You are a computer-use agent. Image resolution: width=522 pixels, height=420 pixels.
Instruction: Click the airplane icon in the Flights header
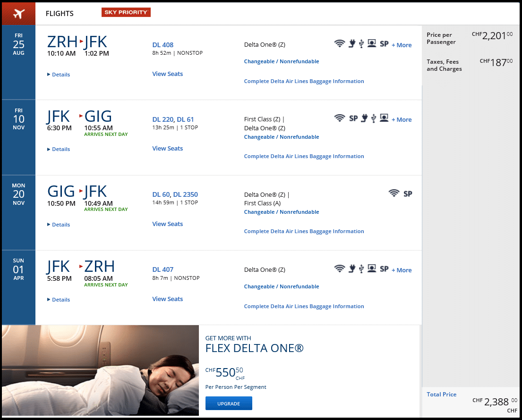[18, 13]
